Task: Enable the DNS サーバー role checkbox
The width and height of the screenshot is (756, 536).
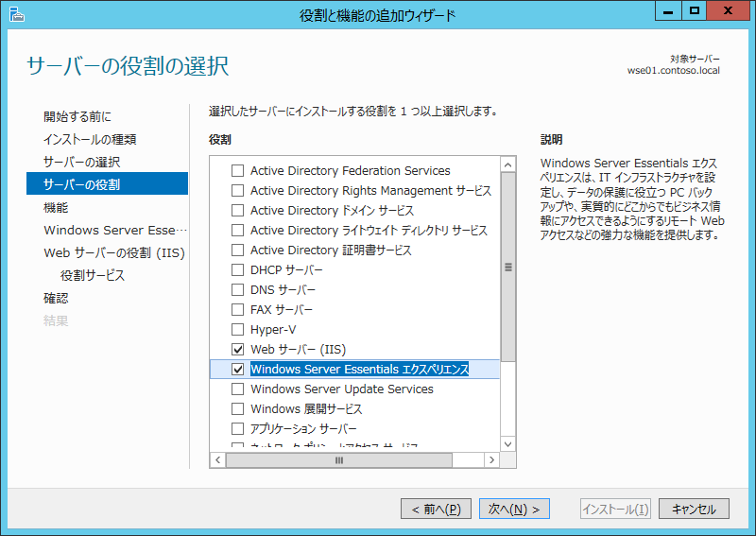Action: [x=237, y=289]
